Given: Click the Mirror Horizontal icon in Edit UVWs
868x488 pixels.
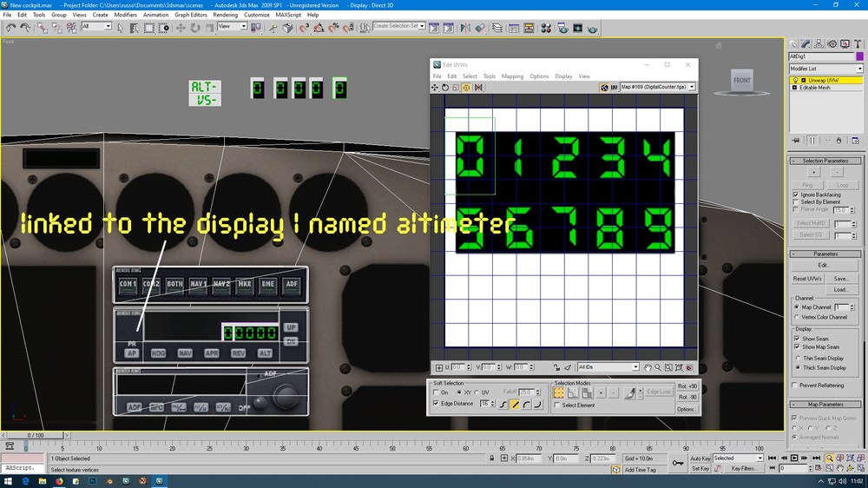Looking at the screenshot, I should point(478,88).
